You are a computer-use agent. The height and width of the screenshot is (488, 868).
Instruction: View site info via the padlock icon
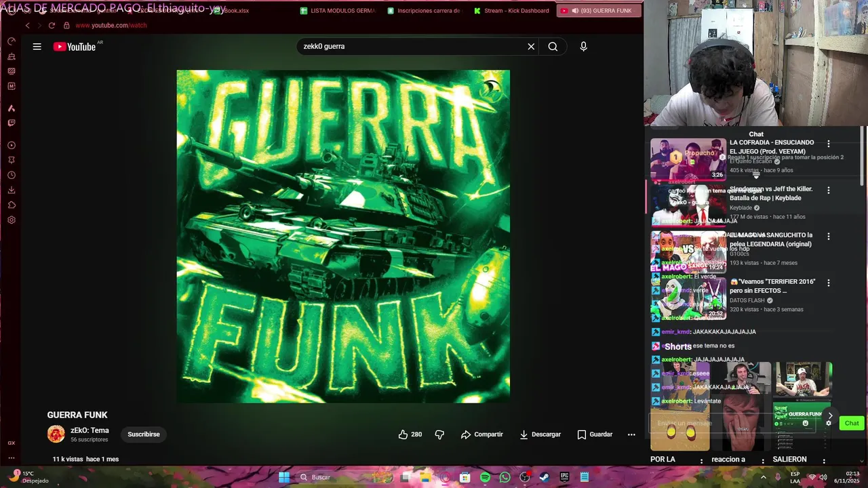coord(66,25)
